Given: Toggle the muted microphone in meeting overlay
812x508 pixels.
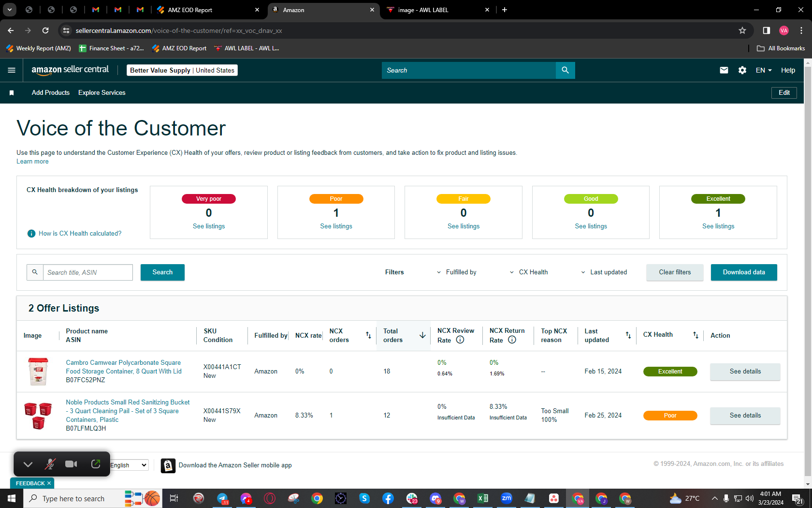Looking at the screenshot, I should 50,464.
